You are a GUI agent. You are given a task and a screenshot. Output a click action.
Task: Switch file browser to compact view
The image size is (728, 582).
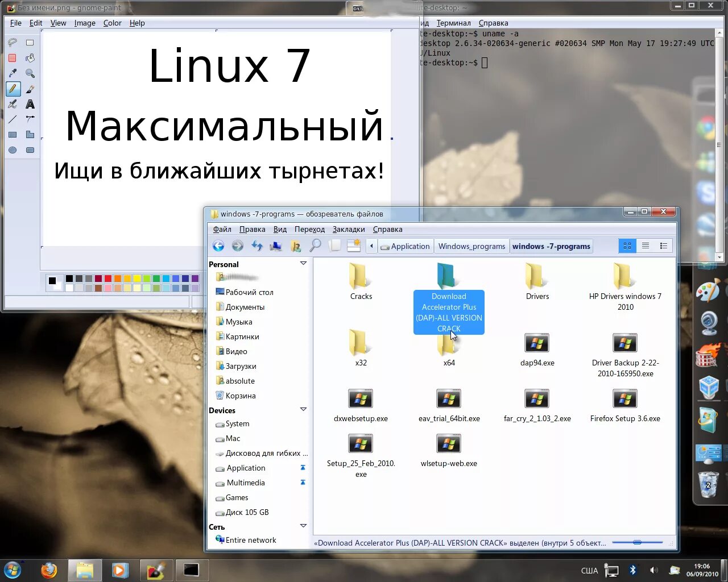[x=664, y=246]
